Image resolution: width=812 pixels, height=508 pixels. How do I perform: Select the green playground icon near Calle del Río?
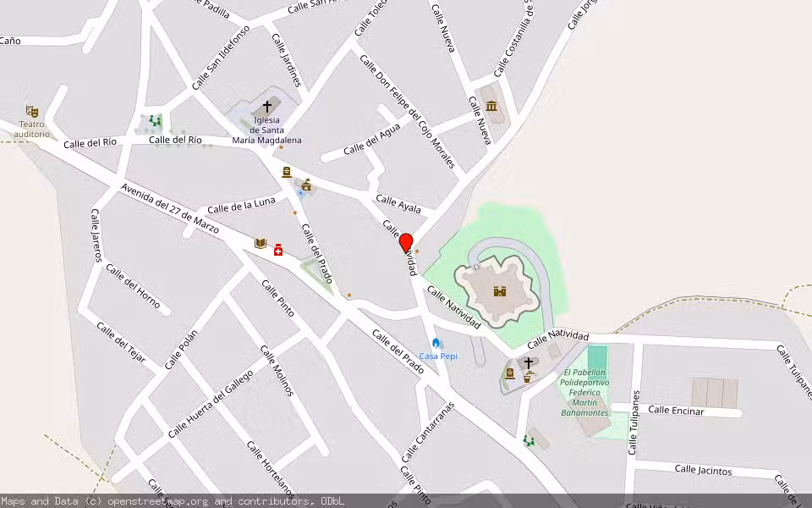pyautogui.click(x=154, y=121)
